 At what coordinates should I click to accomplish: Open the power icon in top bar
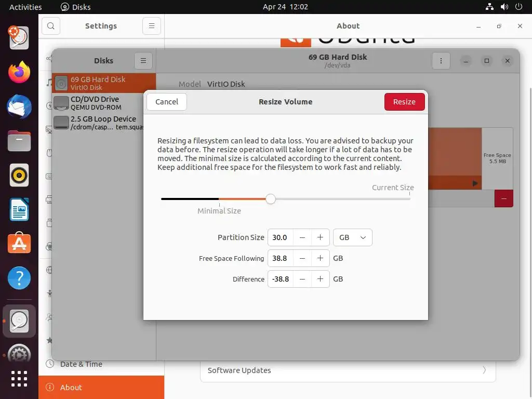click(x=518, y=7)
